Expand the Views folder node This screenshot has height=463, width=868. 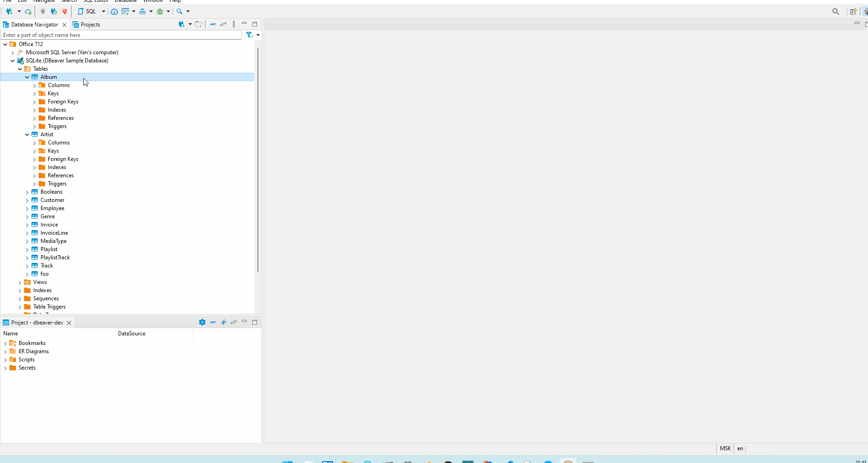click(x=20, y=282)
